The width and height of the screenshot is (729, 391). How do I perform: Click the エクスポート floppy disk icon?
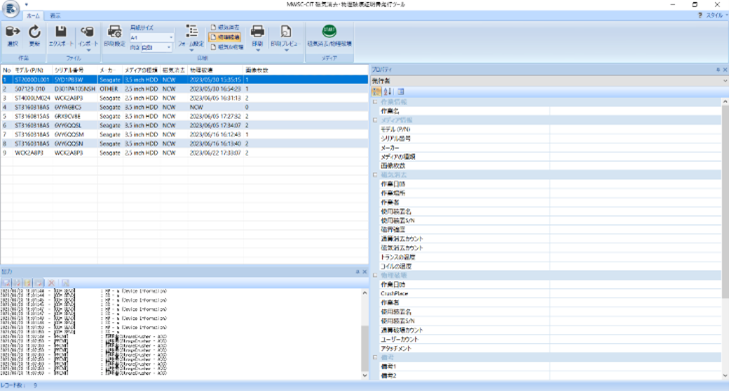click(x=60, y=32)
